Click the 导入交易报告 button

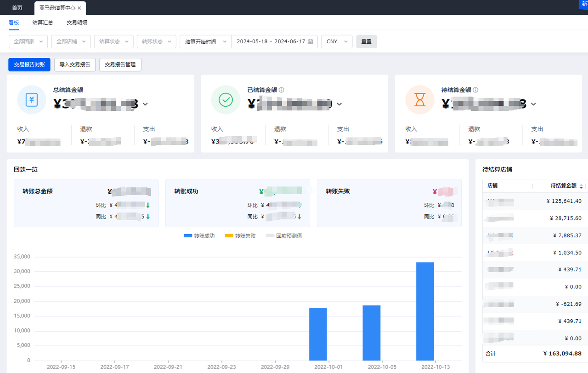75,64
